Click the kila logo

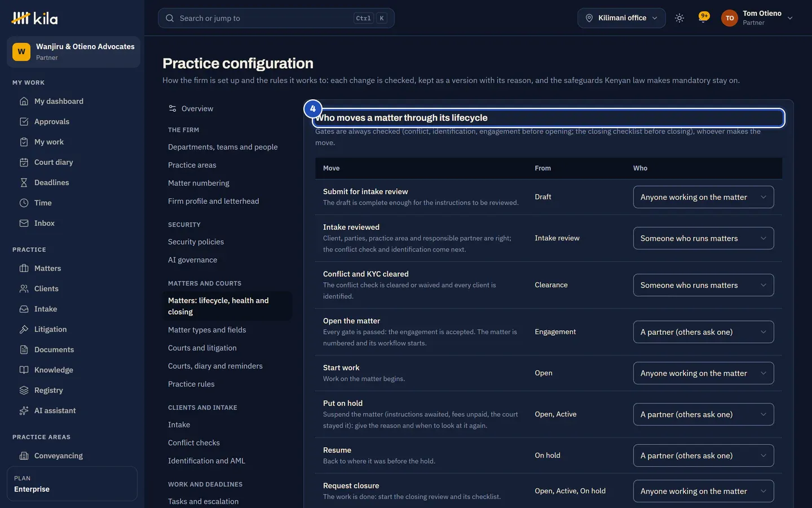[x=34, y=18]
